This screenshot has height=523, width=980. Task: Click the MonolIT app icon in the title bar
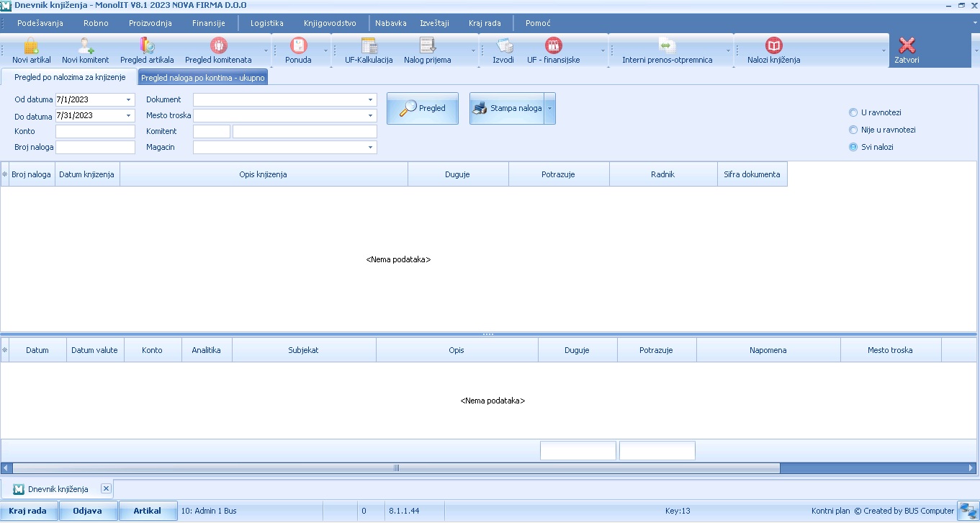click(x=6, y=5)
